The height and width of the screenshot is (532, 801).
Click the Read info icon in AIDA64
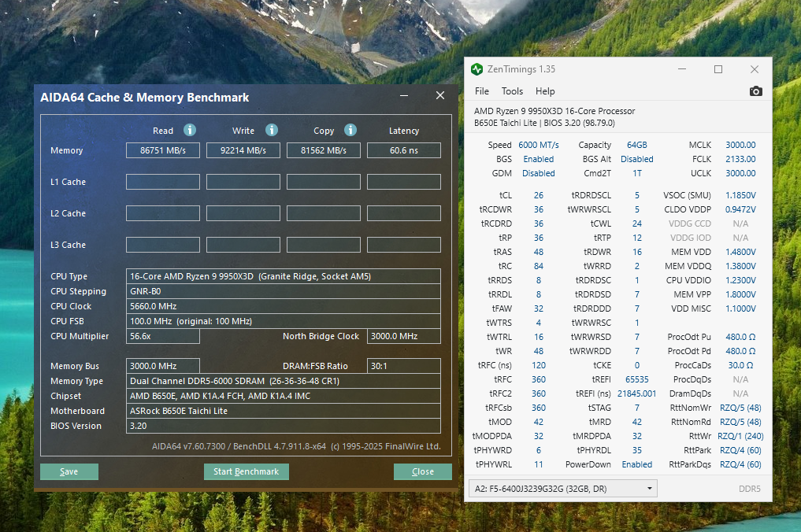190,130
